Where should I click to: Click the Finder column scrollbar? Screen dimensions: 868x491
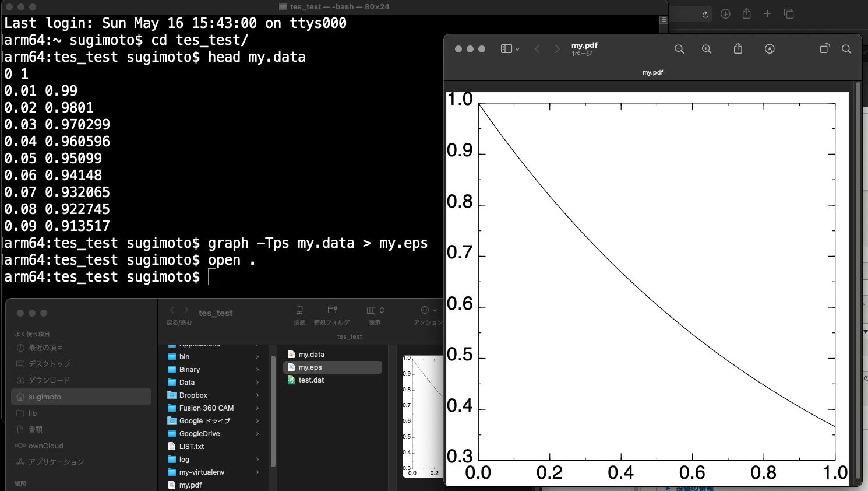click(x=273, y=411)
